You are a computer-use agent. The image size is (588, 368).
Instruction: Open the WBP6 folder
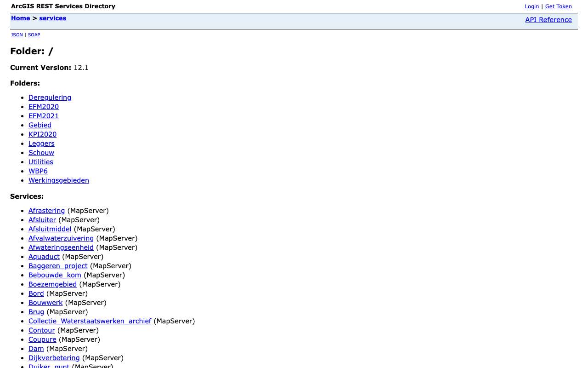tap(38, 171)
